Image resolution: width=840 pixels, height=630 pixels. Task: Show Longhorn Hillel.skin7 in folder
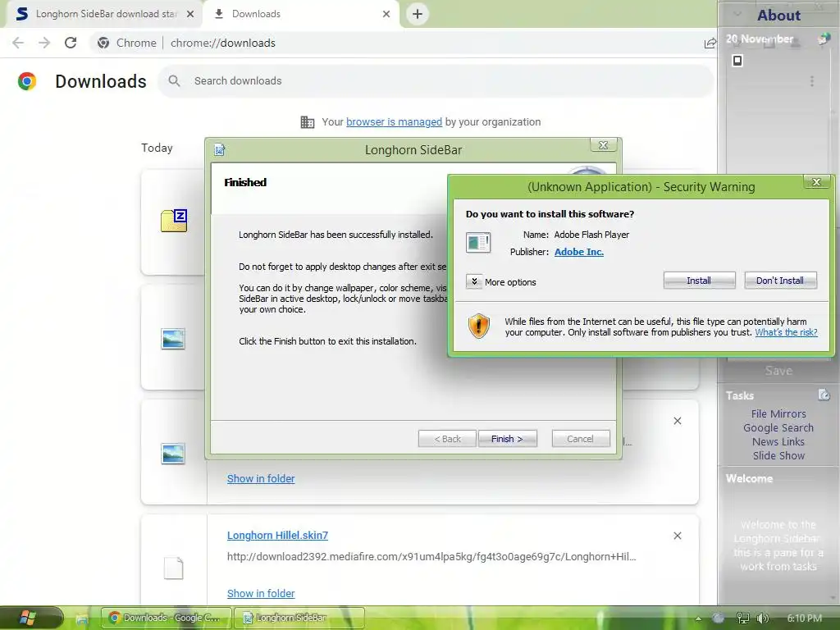pos(261,594)
